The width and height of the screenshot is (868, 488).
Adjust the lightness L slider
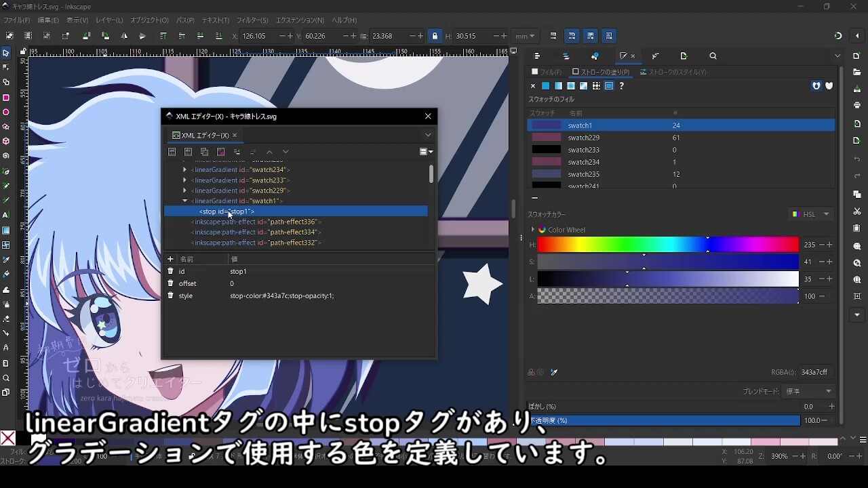tap(668, 279)
